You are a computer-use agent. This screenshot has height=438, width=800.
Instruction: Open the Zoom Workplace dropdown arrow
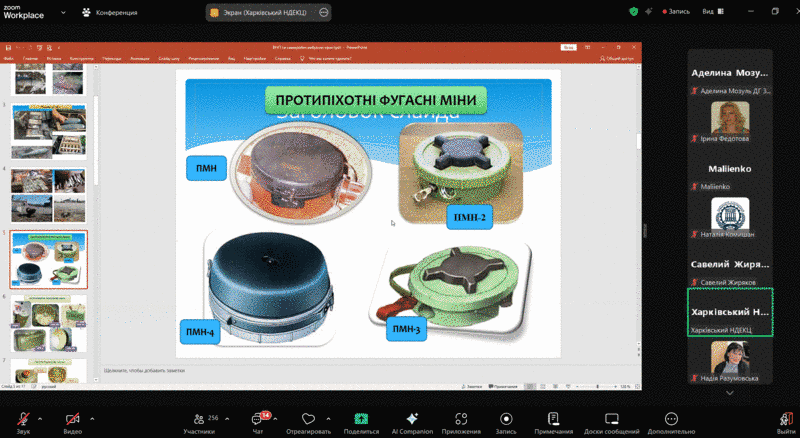(63, 12)
